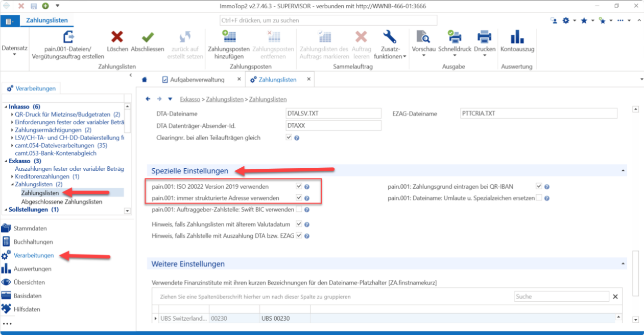This screenshot has height=335, width=644.
Task: Open Hilfsdaten in the navigation pane
Action: [28, 309]
